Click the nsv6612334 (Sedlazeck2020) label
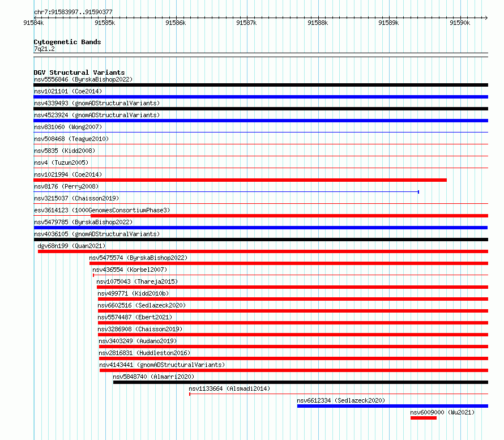The image size is (504, 440). pyautogui.click(x=341, y=400)
